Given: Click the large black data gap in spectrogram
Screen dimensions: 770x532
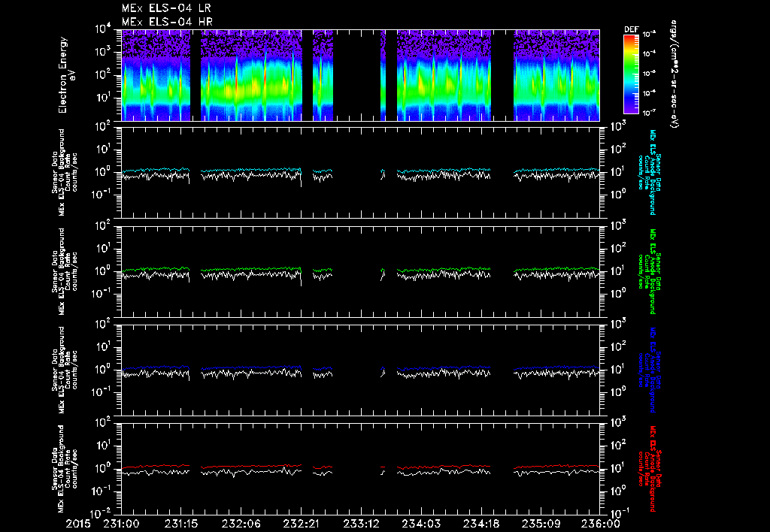Looking at the screenshot, I should click(x=357, y=75).
